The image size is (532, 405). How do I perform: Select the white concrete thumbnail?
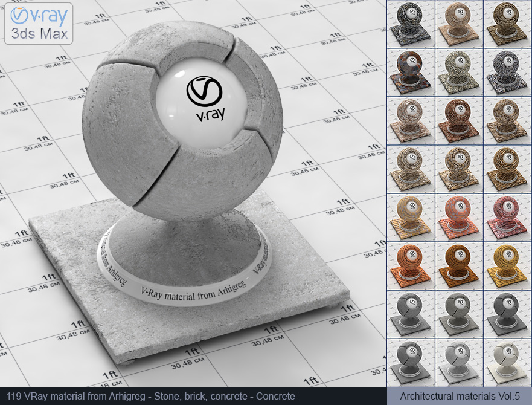pos(508,363)
